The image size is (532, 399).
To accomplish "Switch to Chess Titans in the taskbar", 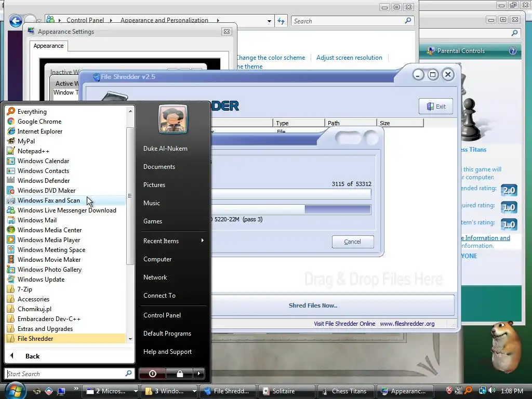I will tap(345, 391).
